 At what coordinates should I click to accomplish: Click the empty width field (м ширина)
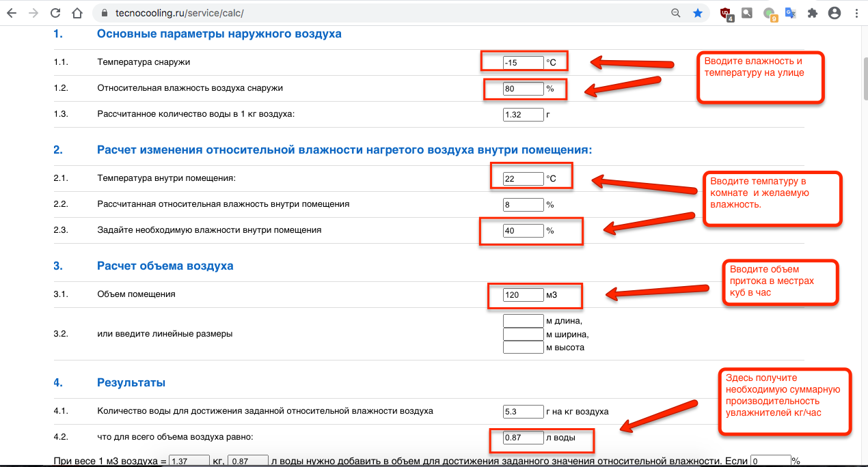(x=523, y=334)
